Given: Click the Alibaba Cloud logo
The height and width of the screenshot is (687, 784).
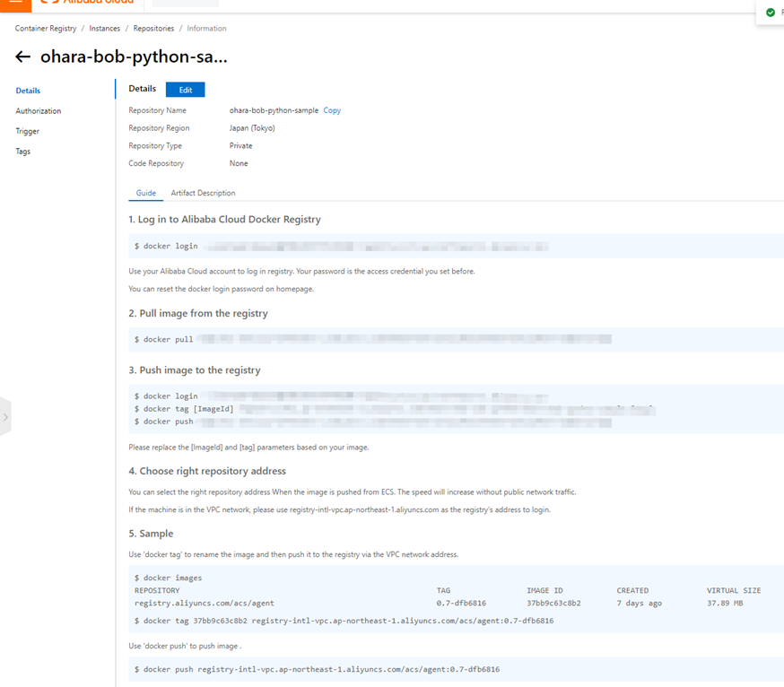Looking at the screenshot, I should [x=88, y=2].
